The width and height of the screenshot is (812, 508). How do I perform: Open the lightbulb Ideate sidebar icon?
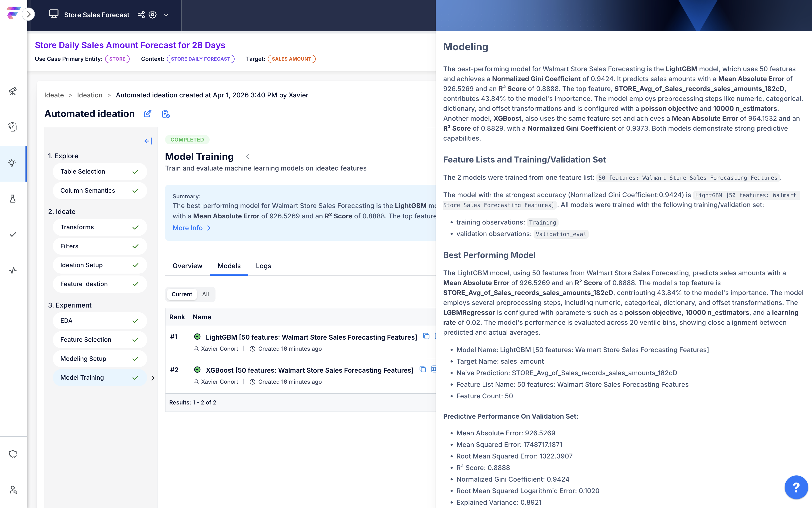pyautogui.click(x=12, y=163)
